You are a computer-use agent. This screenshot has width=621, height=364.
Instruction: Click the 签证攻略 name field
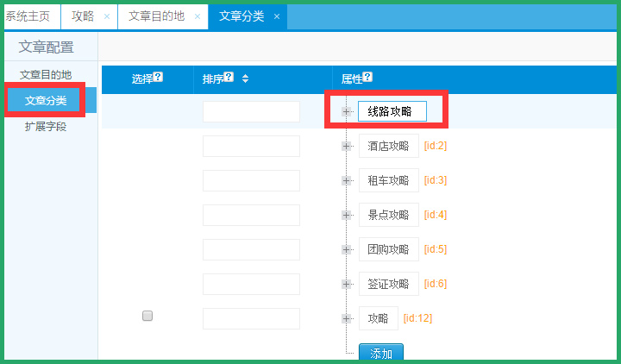388,284
